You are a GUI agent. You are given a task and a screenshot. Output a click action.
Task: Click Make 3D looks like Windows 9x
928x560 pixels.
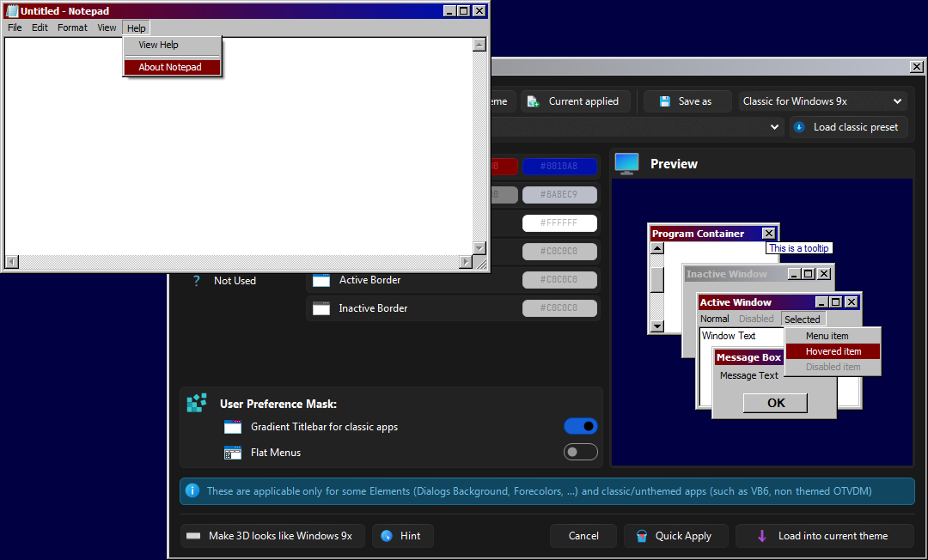coord(272,536)
